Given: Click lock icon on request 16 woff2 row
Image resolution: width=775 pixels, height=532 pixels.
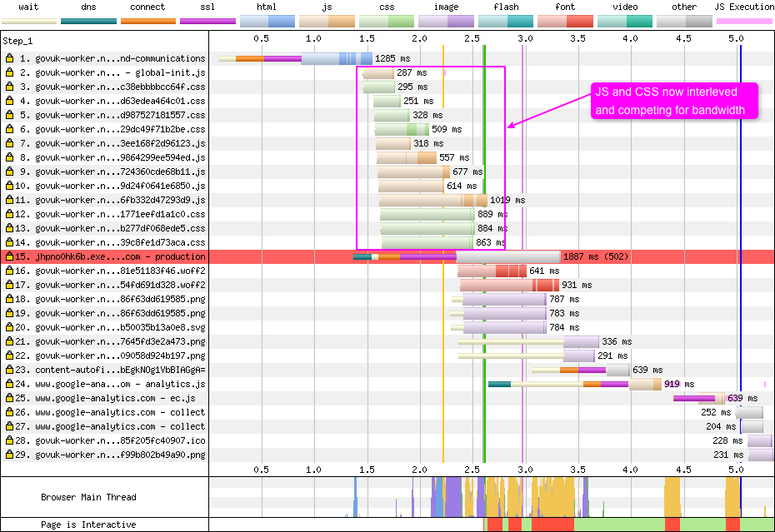Looking at the screenshot, I should click(9, 271).
